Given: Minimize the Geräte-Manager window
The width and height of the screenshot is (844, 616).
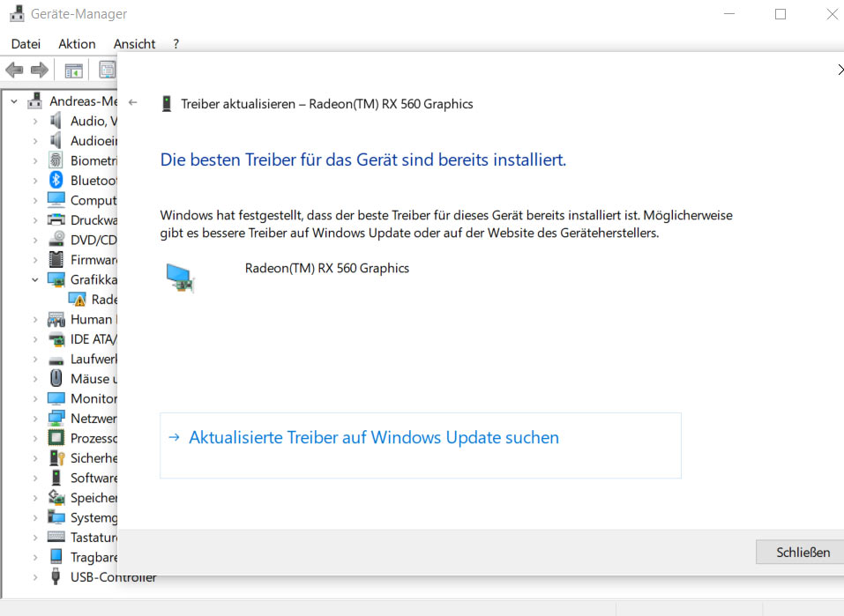Looking at the screenshot, I should (729, 14).
